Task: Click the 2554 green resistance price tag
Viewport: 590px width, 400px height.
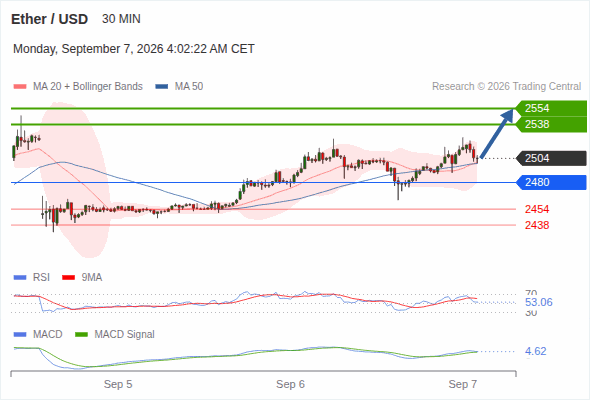Action: pyautogui.click(x=552, y=108)
